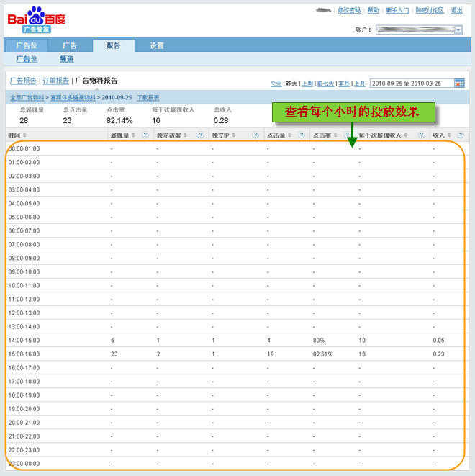Screen dimensions: 475x476
Task: Click help icon next to 点击量 column
Action: (x=302, y=135)
